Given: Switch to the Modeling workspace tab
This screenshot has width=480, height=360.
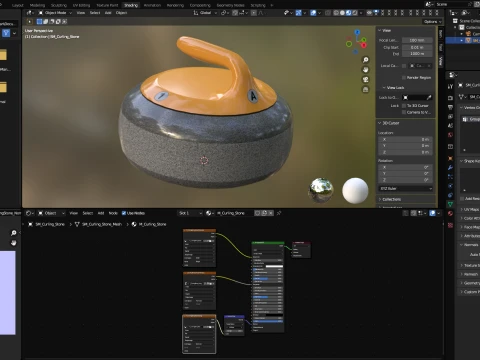Looking at the screenshot, I should click(37, 5).
